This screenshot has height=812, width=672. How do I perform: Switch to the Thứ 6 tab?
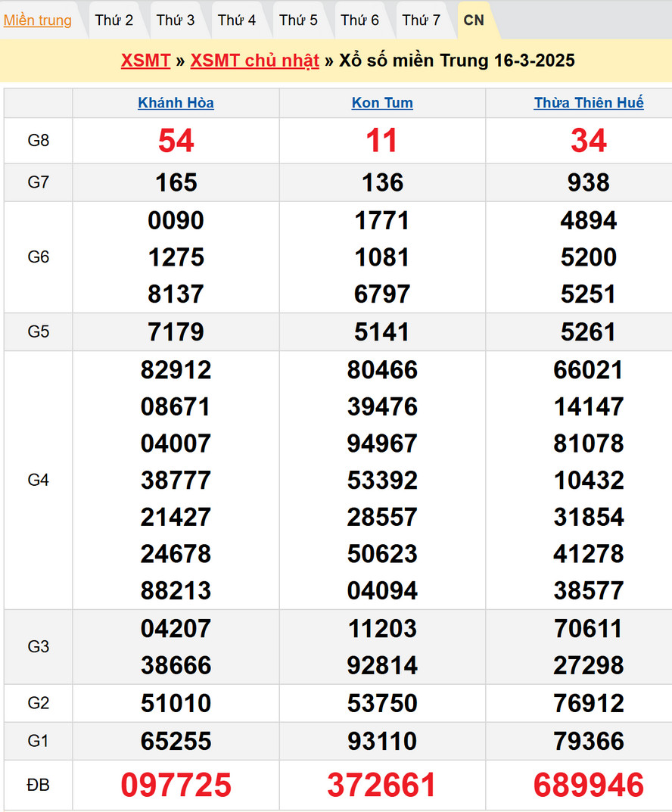[x=359, y=20]
